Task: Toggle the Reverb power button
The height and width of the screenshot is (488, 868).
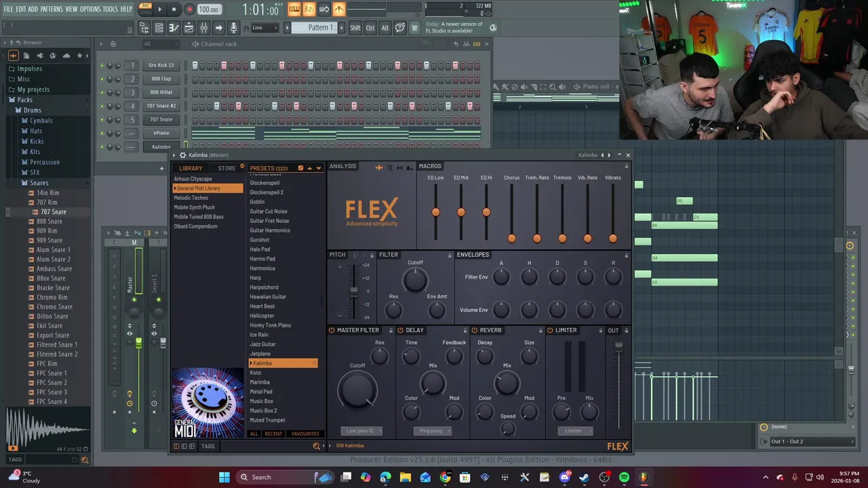Action: [x=475, y=330]
